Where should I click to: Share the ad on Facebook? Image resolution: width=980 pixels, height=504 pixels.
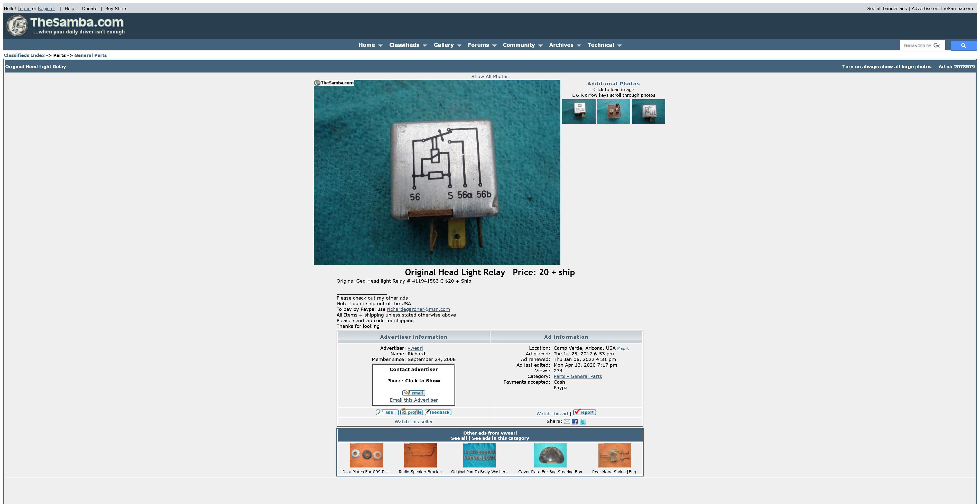pyautogui.click(x=575, y=422)
